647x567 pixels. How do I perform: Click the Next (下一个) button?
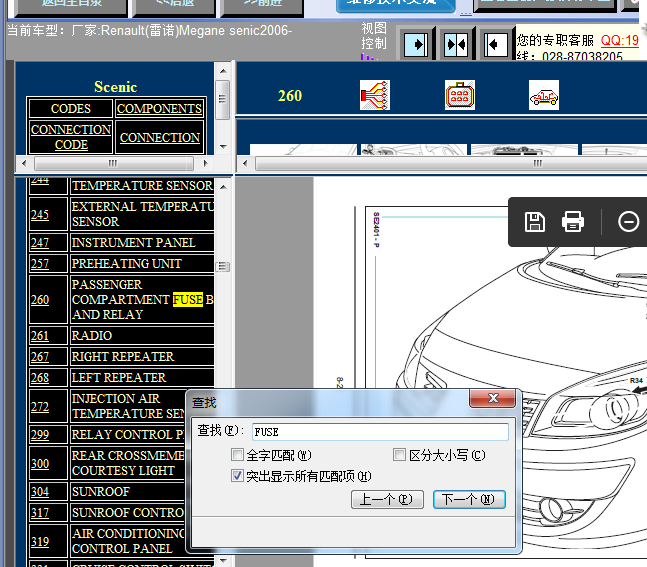[x=469, y=499]
